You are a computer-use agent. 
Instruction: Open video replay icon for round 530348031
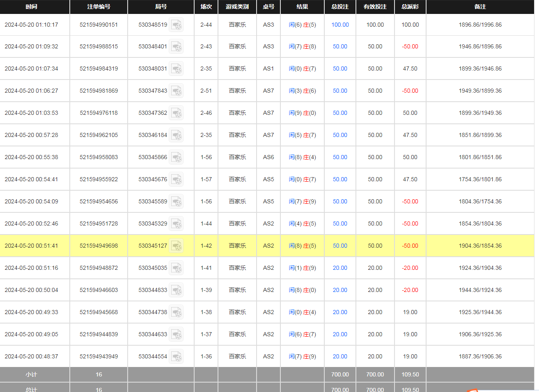click(177, 69)
